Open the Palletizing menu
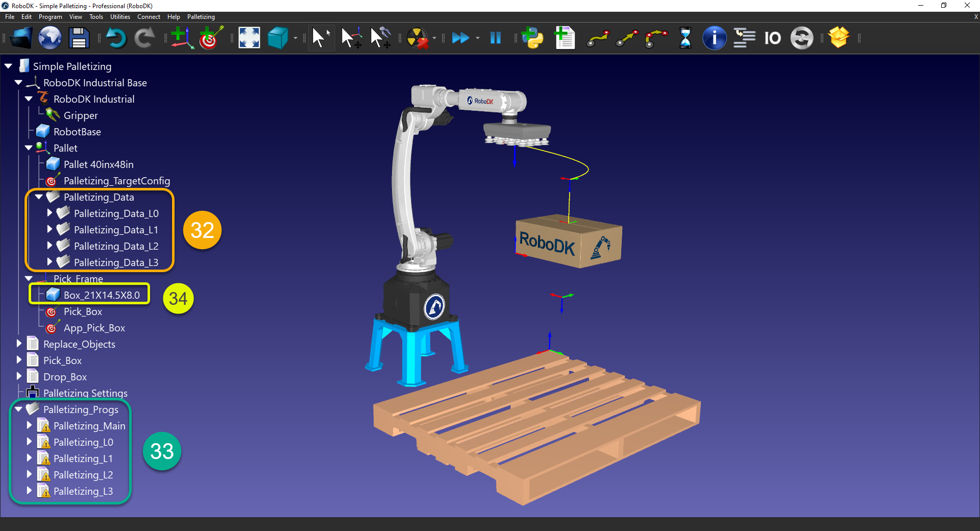The image size is (980, 531). coord(200,17)
